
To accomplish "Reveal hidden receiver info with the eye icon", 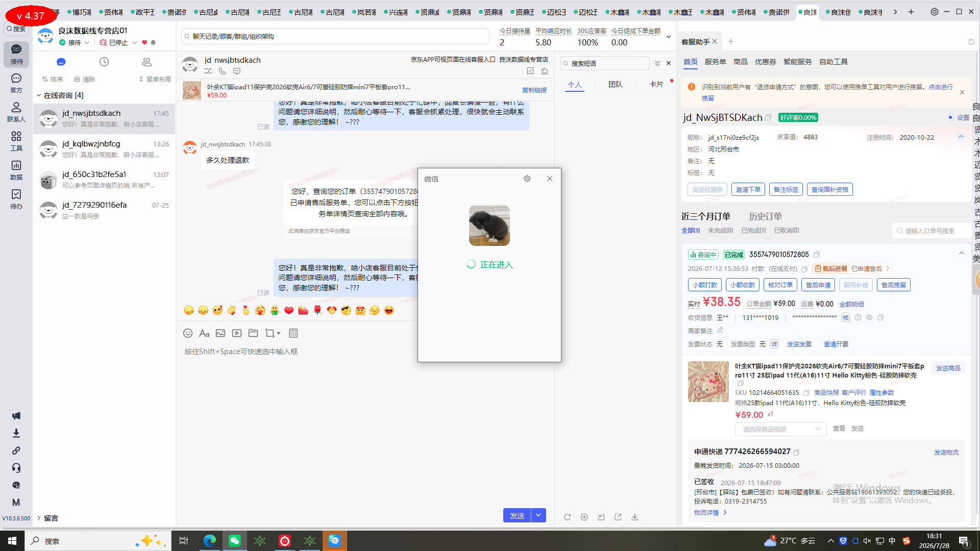I will tap(869, 317).
